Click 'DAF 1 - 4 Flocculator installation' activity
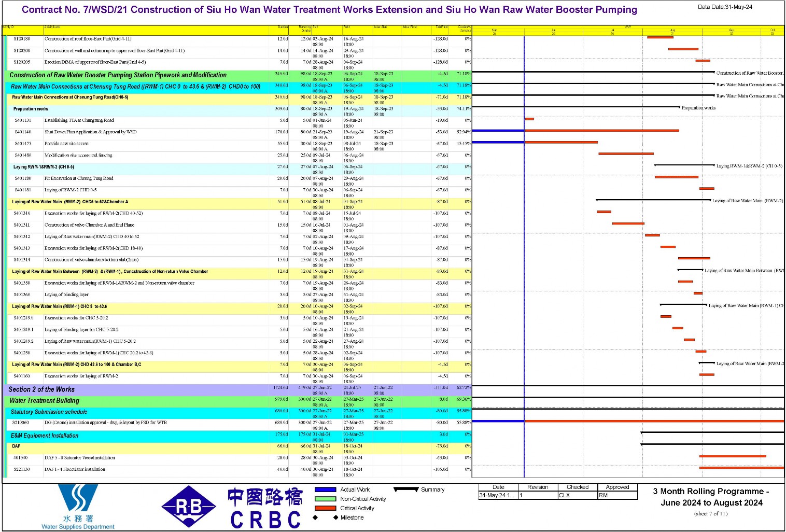This screenshot has width=786, height=532. click(x=75, y=469)
